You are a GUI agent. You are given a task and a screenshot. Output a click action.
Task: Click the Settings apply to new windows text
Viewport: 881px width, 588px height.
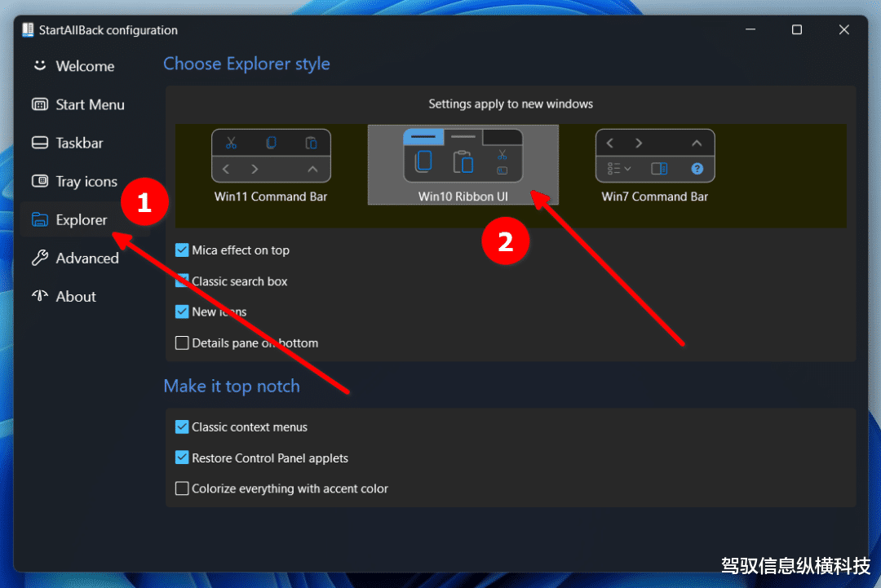[511, 104]
